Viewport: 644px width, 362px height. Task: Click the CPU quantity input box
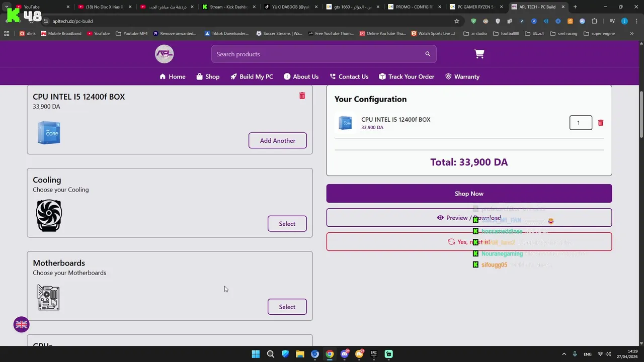click(581, 123)
